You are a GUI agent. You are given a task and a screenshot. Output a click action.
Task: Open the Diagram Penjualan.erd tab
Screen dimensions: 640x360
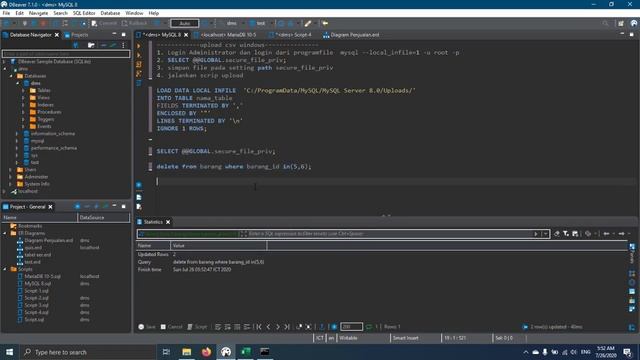[351, 35]
